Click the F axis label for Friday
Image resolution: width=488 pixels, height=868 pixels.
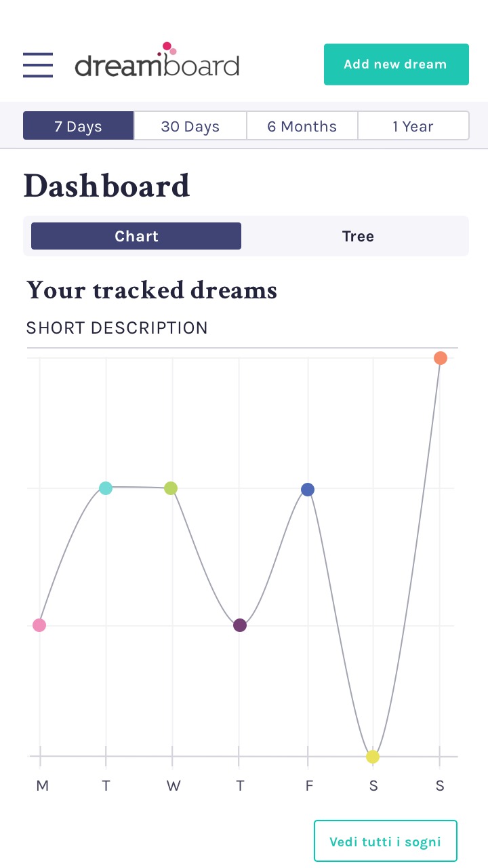click(309, 786)
